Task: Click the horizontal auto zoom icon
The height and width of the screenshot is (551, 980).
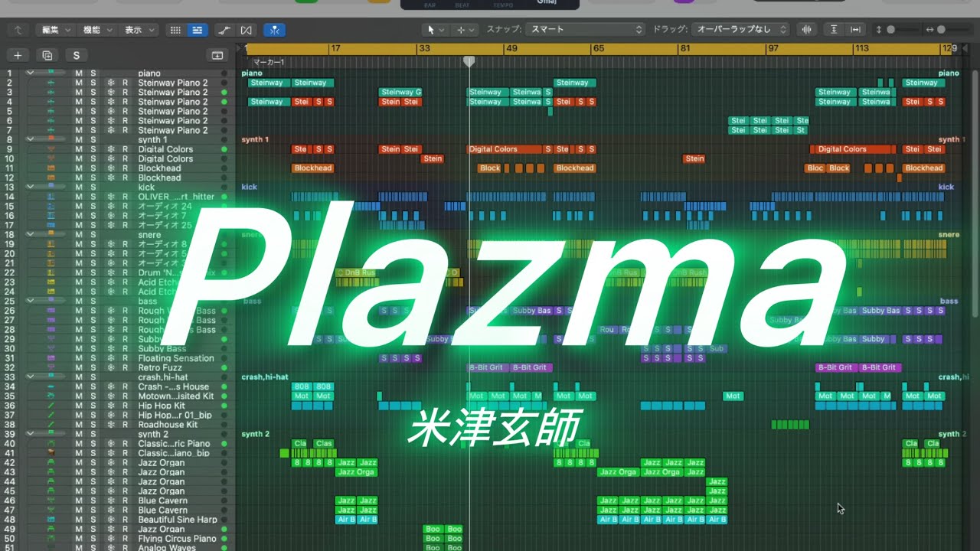Action: [x=855, y=30]
